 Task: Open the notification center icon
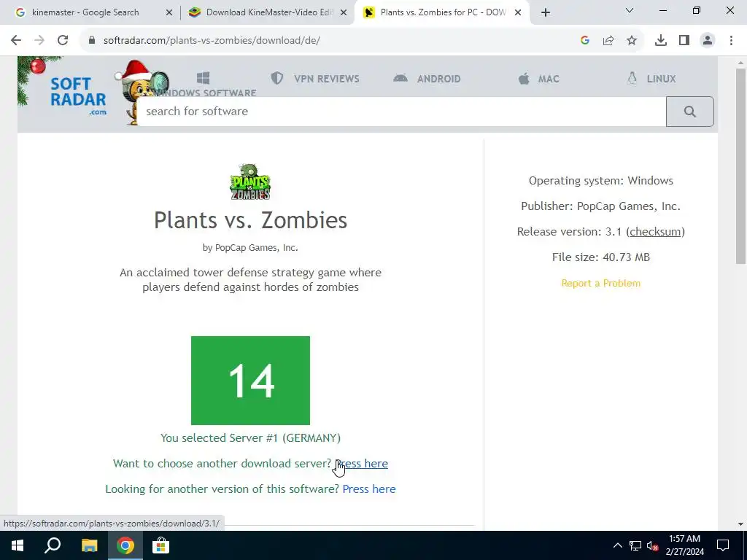(723, 545)
